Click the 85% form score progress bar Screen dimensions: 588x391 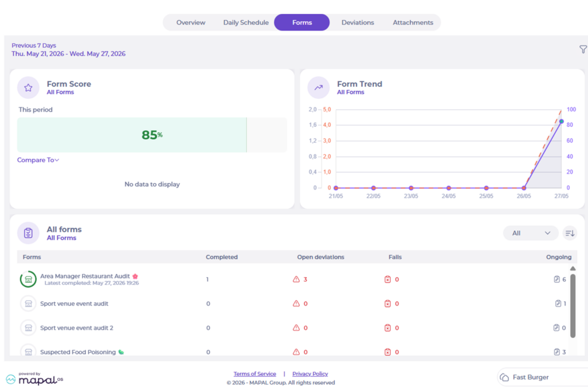coord(152,135)
